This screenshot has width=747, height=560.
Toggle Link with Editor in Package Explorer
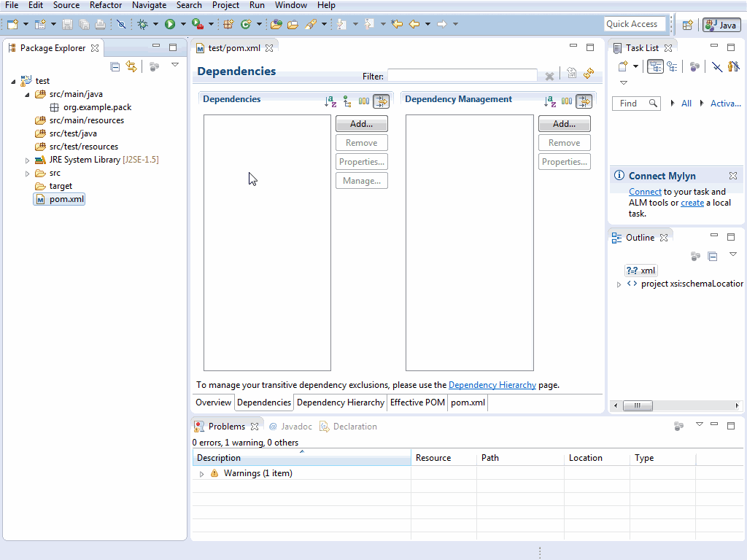(131, 66)
